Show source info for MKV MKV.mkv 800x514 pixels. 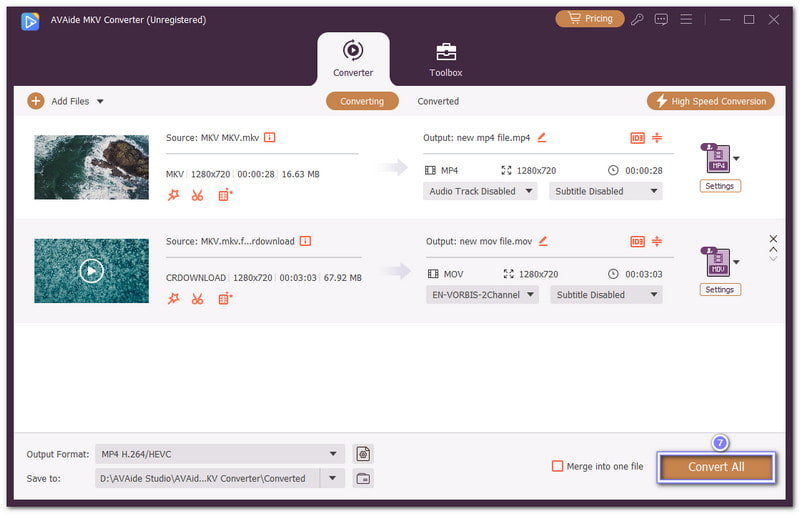[x=269, y=137]
